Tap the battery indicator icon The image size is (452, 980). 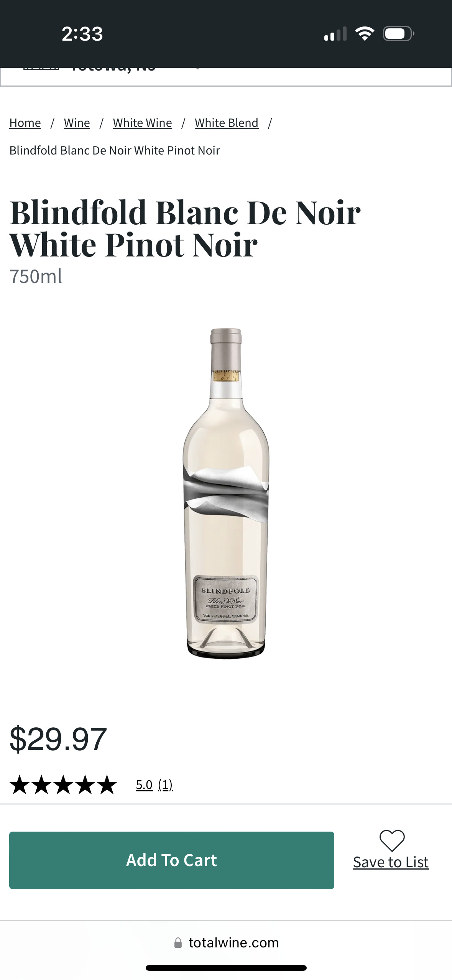pos(399,34)
